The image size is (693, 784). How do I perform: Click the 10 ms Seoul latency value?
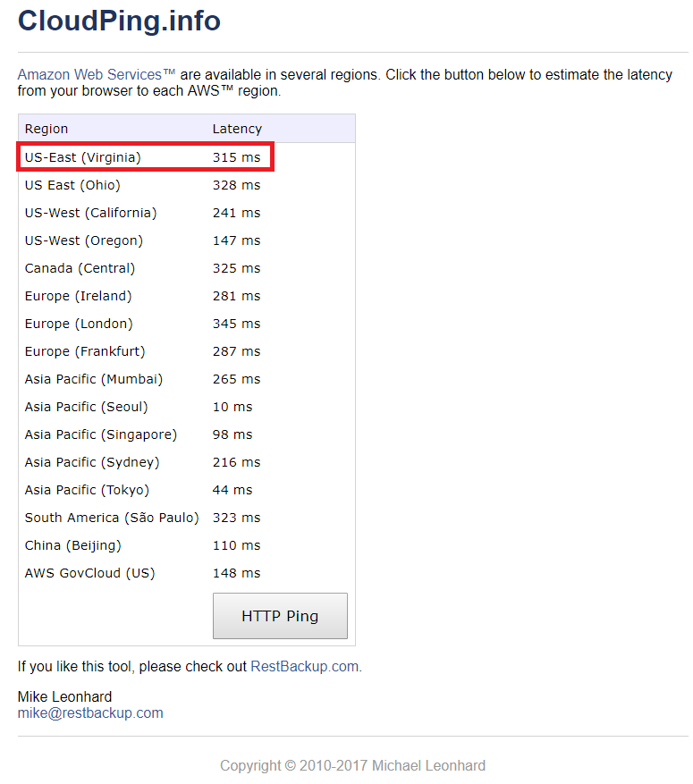(232, 407)
